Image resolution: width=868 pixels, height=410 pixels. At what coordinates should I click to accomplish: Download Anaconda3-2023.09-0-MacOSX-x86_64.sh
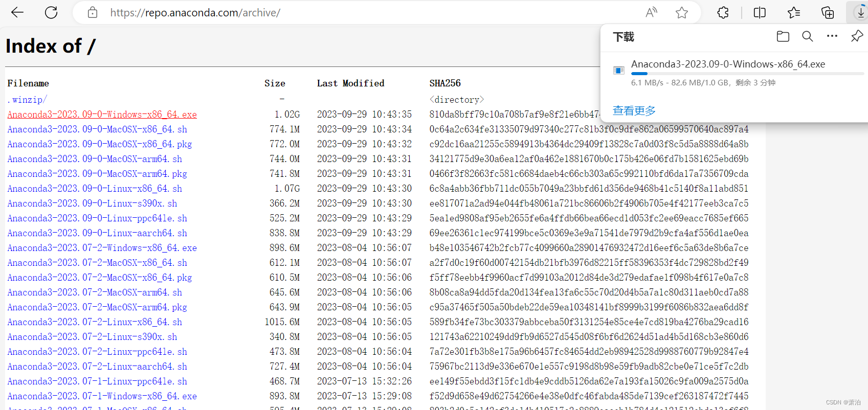click(97, 129)
